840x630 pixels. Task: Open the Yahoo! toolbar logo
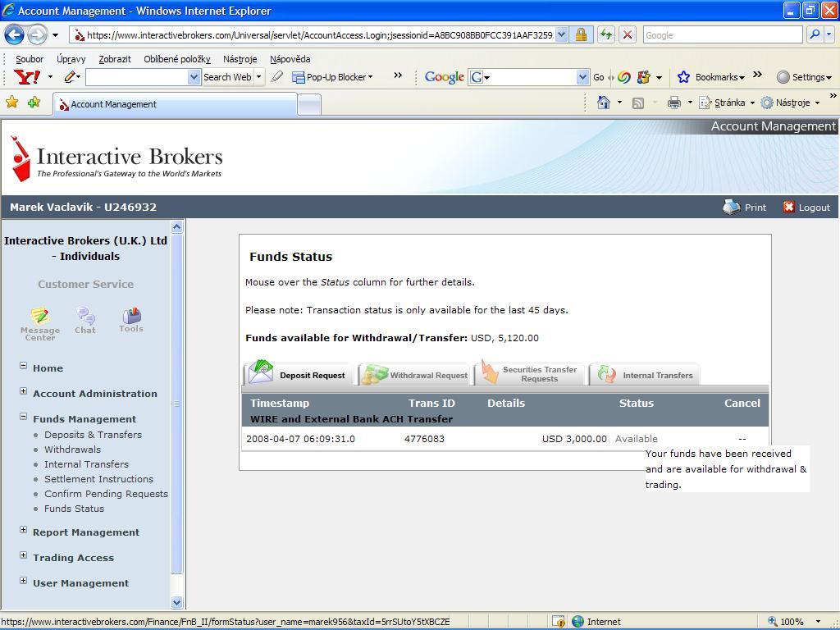[x=26, y=77]
